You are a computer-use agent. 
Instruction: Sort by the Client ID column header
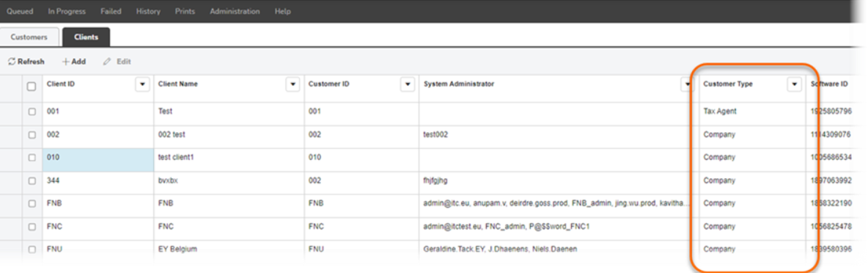point(61,84)
